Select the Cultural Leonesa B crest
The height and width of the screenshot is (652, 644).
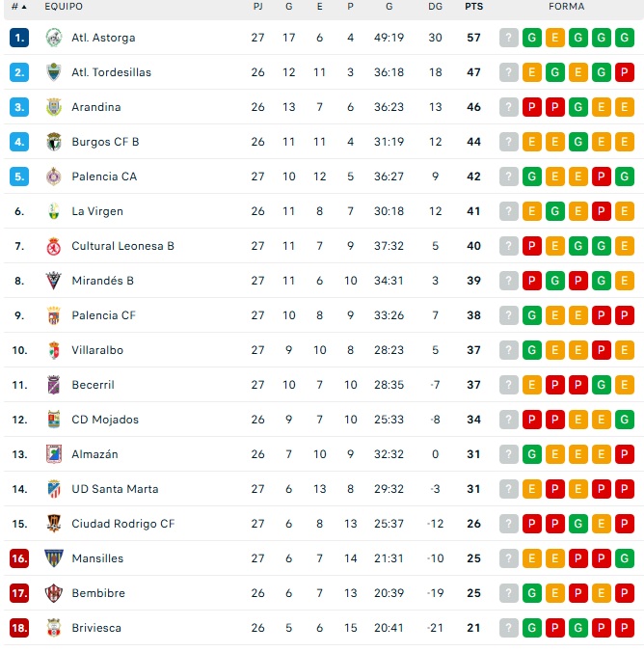coord(53,246)
